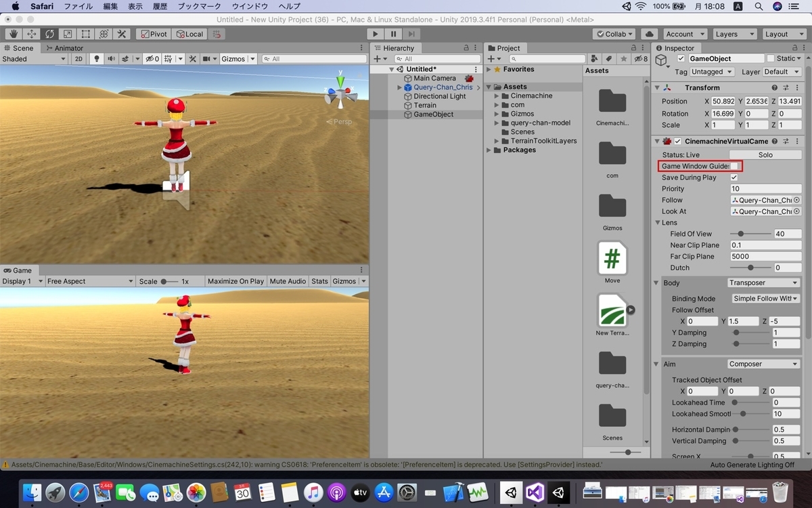
Task: Select the combined Transform tool
Action: point(104,34)
